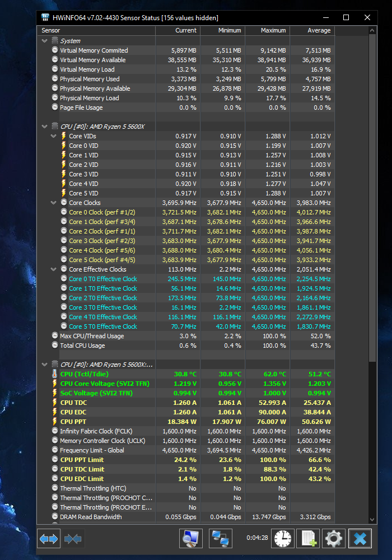Click the 0:04:28 elapsed time display
The image size is (392, 560).
[257, 538]
